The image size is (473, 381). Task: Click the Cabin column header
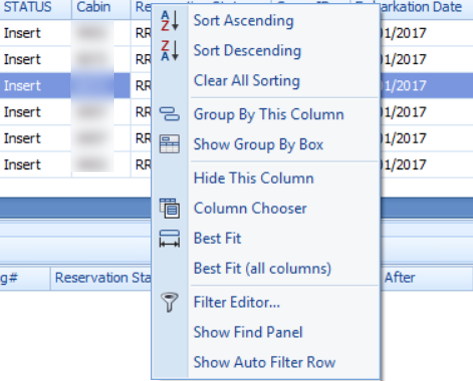[101, 8]
